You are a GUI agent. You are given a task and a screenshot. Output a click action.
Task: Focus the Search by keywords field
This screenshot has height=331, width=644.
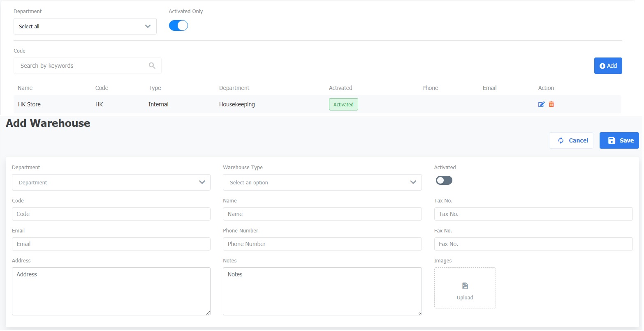coord(82,66)
